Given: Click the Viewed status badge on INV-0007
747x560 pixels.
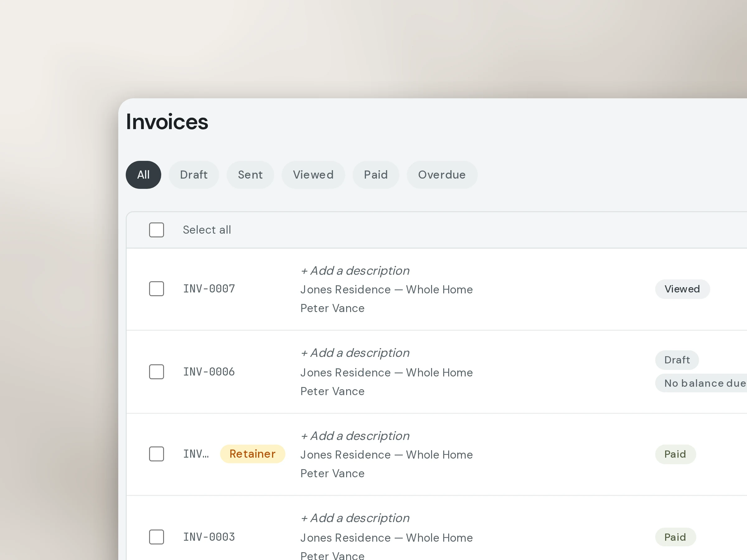Looking at the screenshot, I should pos(682,289).
